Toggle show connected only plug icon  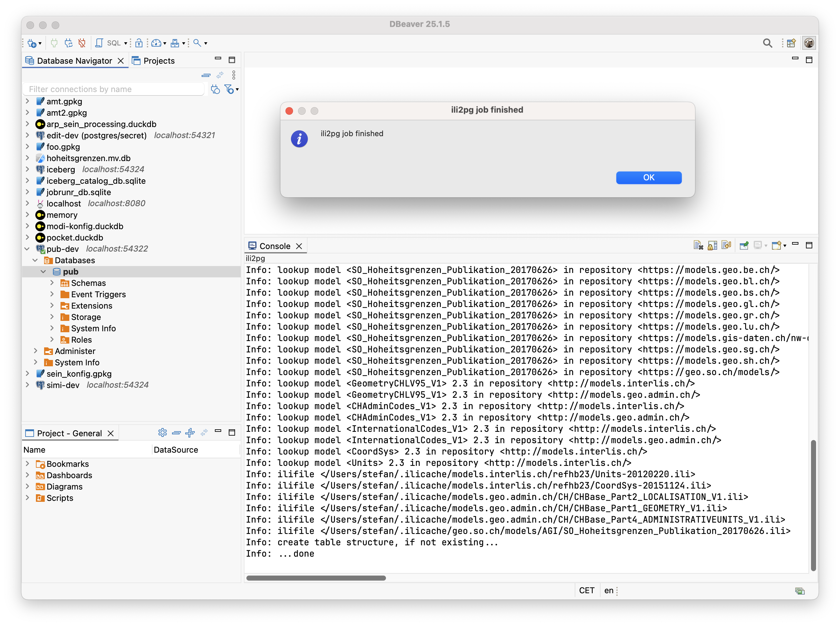tap(215, 89)
